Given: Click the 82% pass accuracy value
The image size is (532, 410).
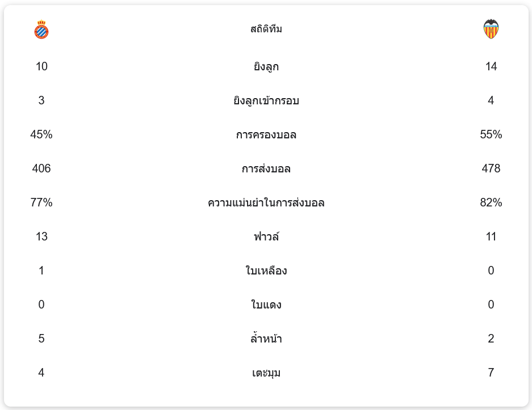Looking at the screenshot, I should pos(491,202).
